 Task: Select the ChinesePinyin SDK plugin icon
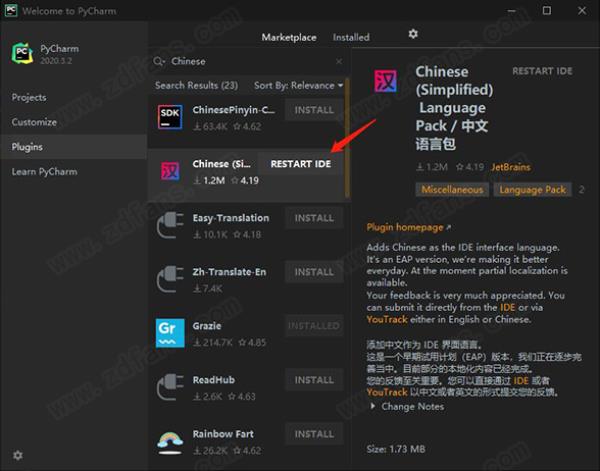pyautogui.click(x=170, y=117)
